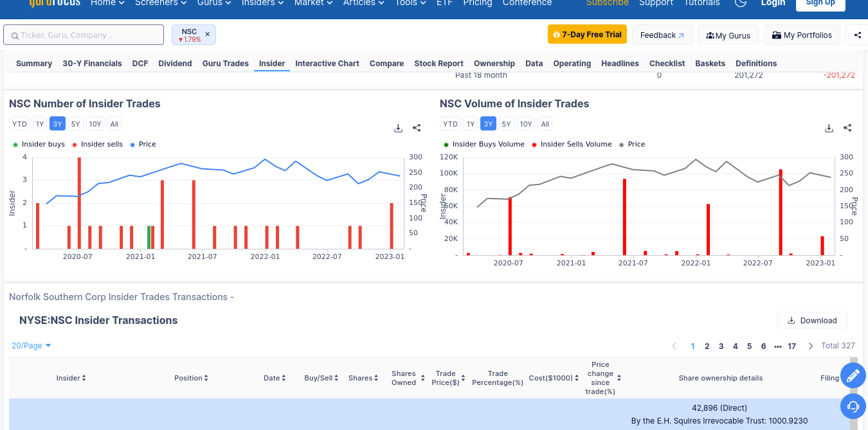Open My Portfolios

pos(802,35)
